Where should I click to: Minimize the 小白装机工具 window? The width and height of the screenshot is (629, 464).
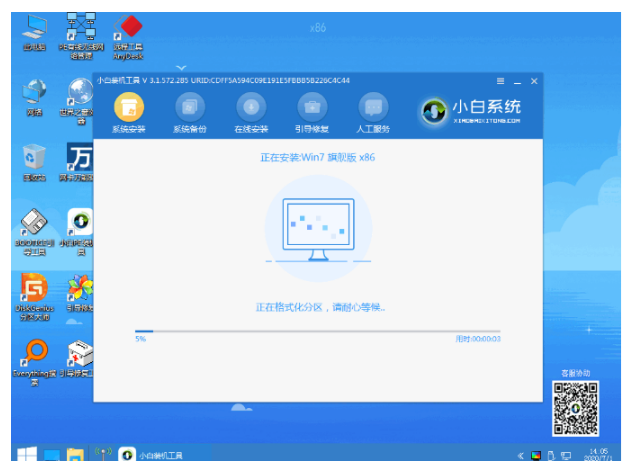point(517,80)
